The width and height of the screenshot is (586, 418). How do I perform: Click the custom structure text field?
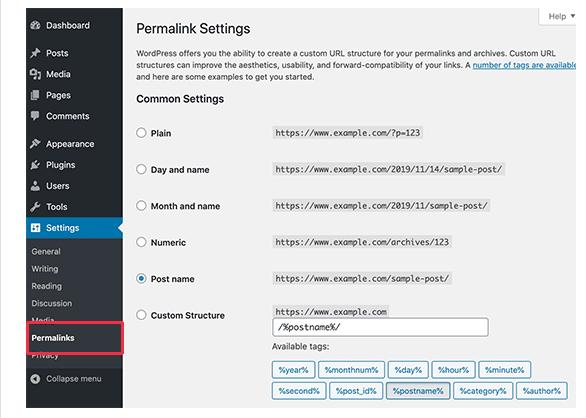pyautogui.click(x=380, y=327)
